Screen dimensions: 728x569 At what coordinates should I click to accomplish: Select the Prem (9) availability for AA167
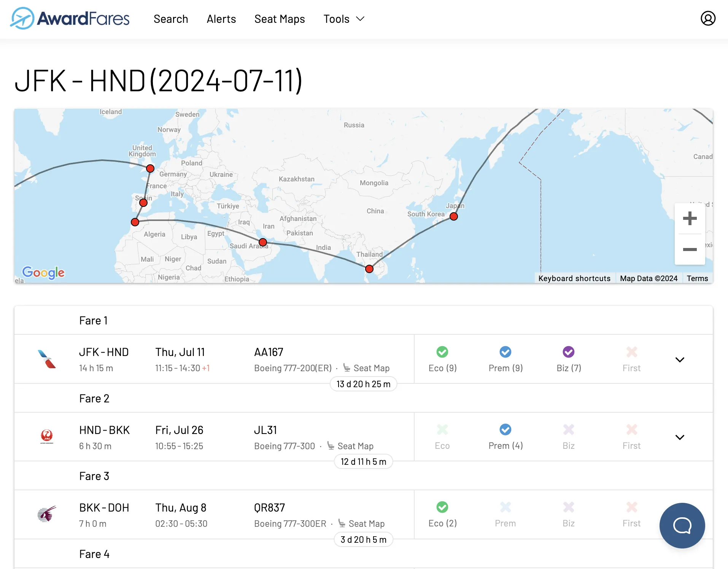[x=505, y=359]
